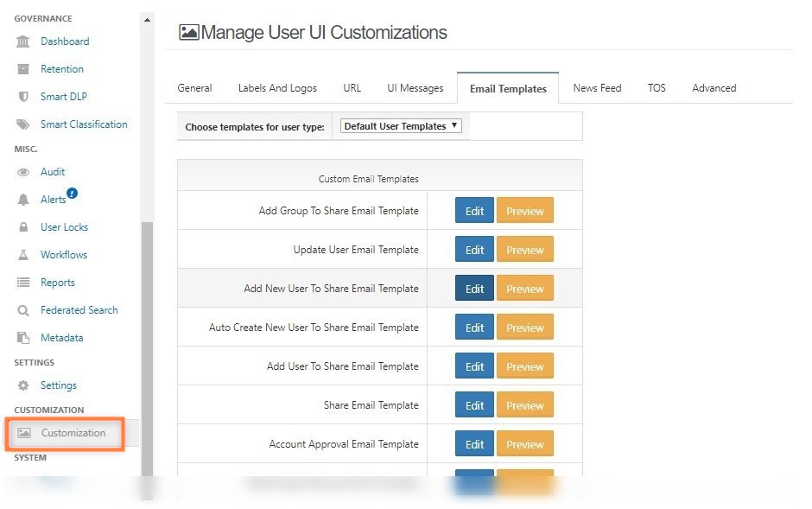
Task: Click the User Locks padlock icon
Action: (x=22, y=226)
